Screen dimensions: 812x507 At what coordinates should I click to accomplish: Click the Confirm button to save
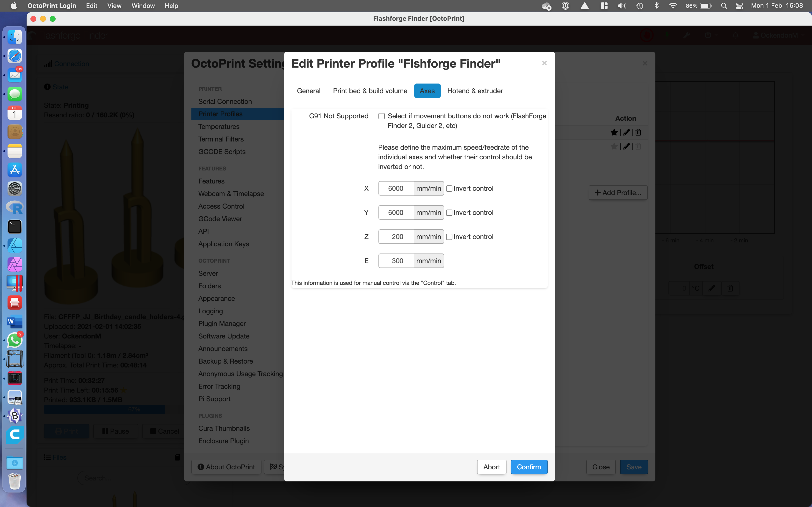coord(529,467)
